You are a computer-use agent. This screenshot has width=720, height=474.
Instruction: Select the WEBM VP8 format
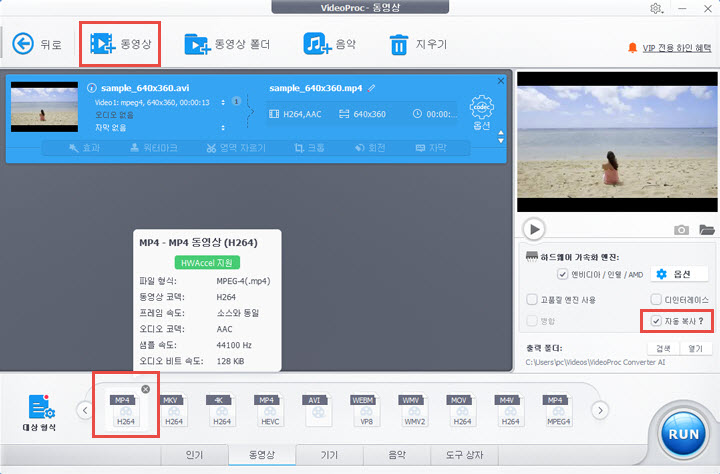click(x=366, y=410)
